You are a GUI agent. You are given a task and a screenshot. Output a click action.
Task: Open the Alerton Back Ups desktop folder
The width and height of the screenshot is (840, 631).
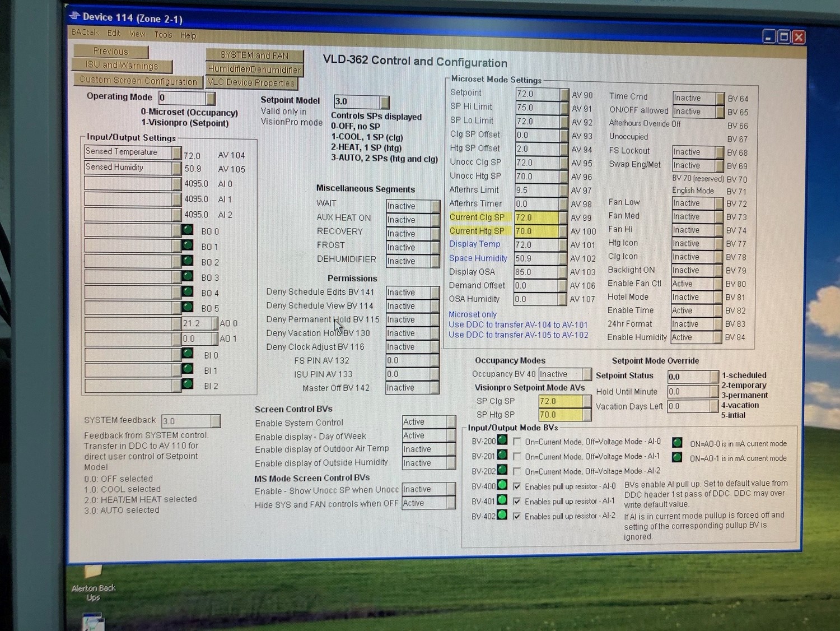pos(93,573)
